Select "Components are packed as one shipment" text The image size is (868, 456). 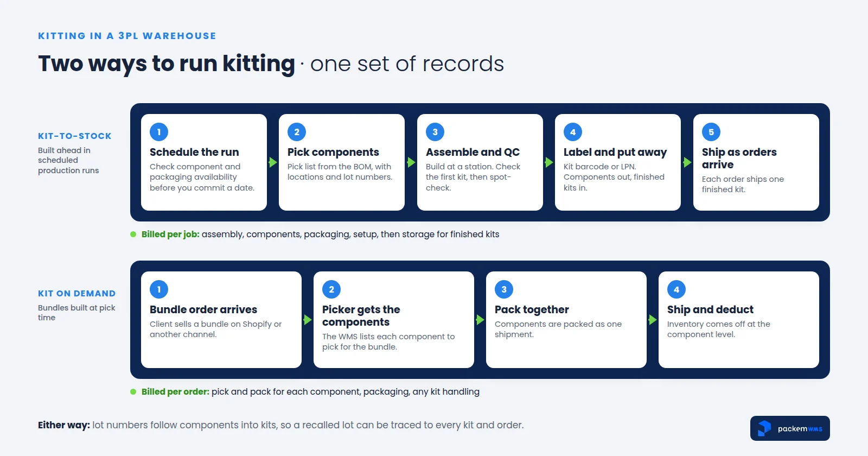[x=558, y=329]
